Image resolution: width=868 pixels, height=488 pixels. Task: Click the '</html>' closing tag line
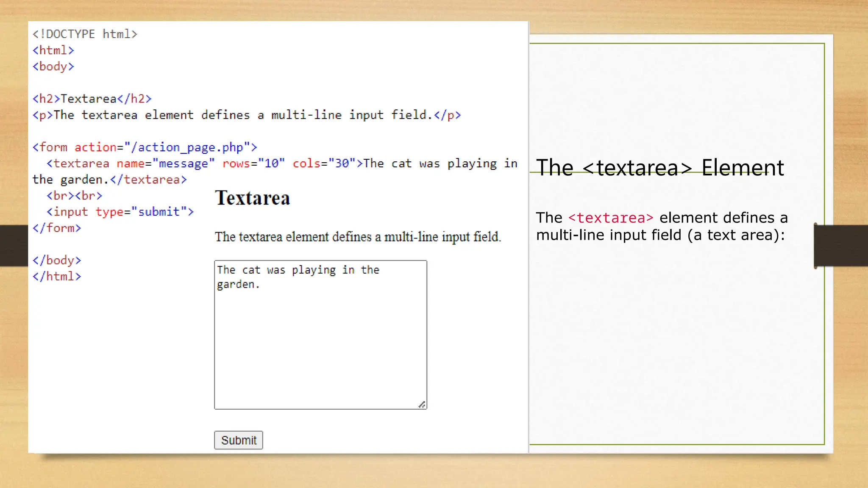pos(57,276)
